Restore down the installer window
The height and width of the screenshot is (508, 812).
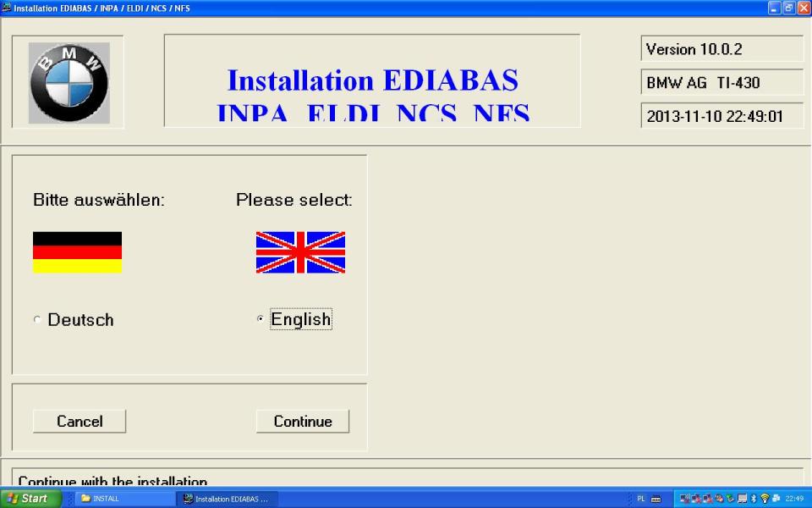click(788, 8)
